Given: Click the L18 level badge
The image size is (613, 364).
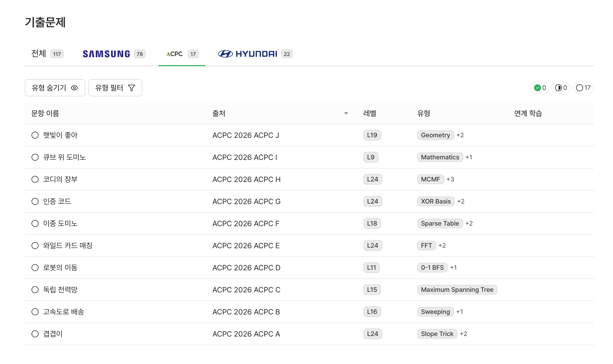Looking at the screenshot, I should 372,223.
